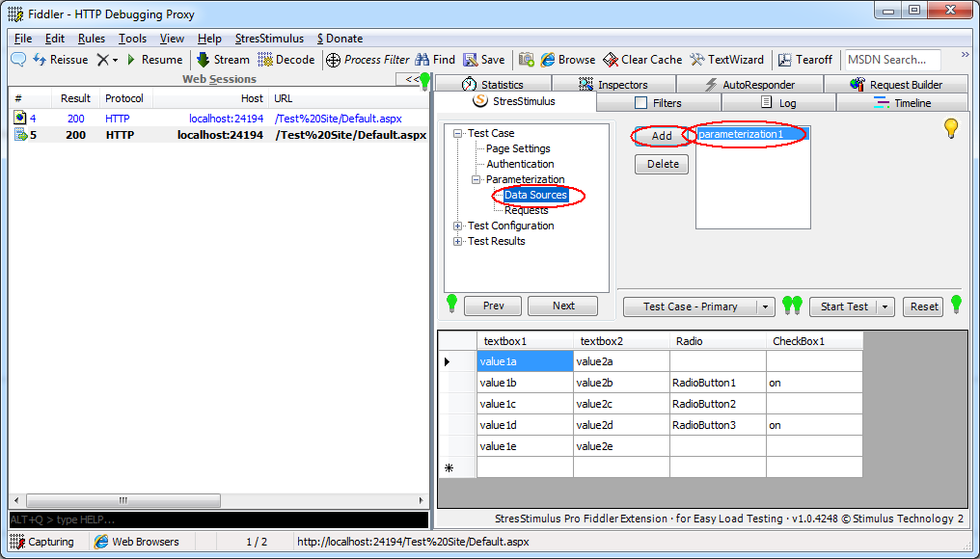Click Tearoff in the toolbar
The width and height of the screenshot is (980, 559).
tap(805, 60)
